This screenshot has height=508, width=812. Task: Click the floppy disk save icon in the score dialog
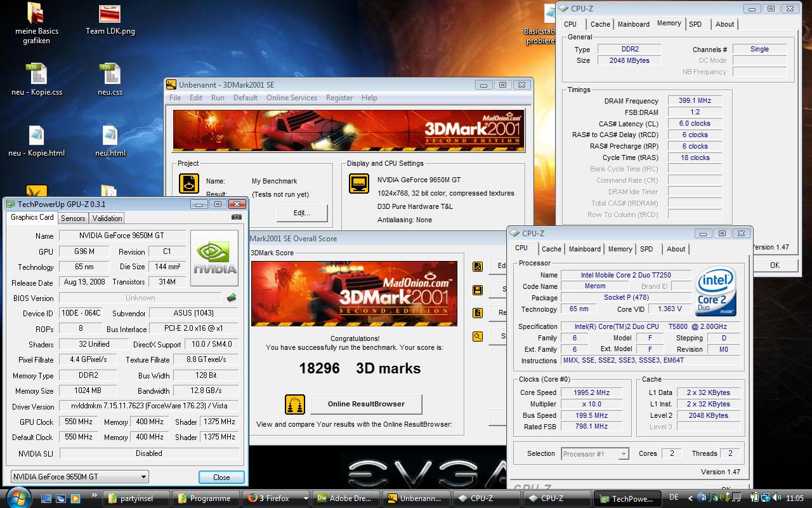point(478,290)
